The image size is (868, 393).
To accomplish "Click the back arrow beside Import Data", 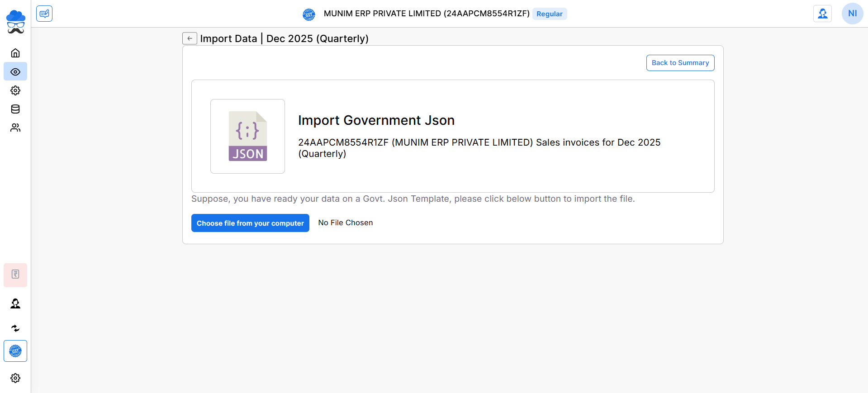I will click(190, 38).
